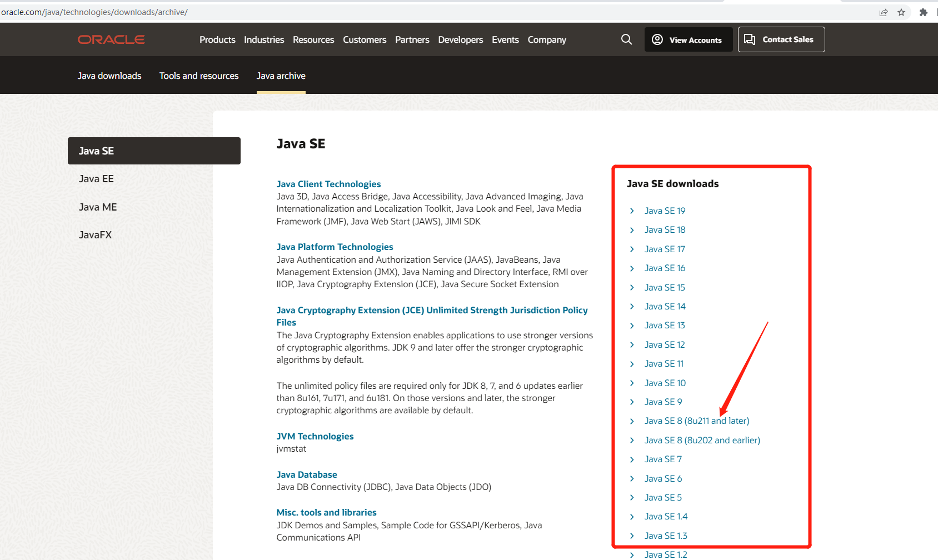Open the Java Client Technologies link

[x=328, y=184]
